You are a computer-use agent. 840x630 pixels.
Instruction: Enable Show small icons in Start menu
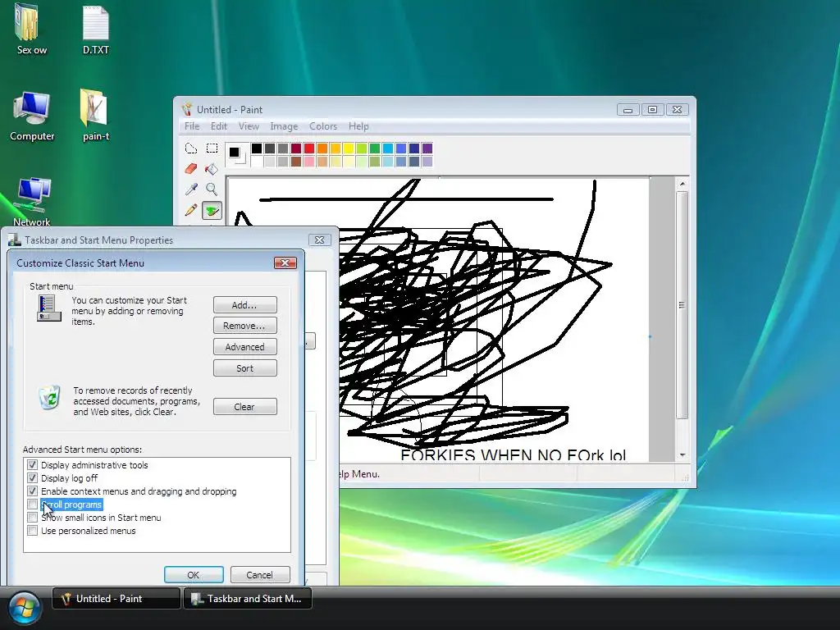pyautogui.click(x=32, y=518)
